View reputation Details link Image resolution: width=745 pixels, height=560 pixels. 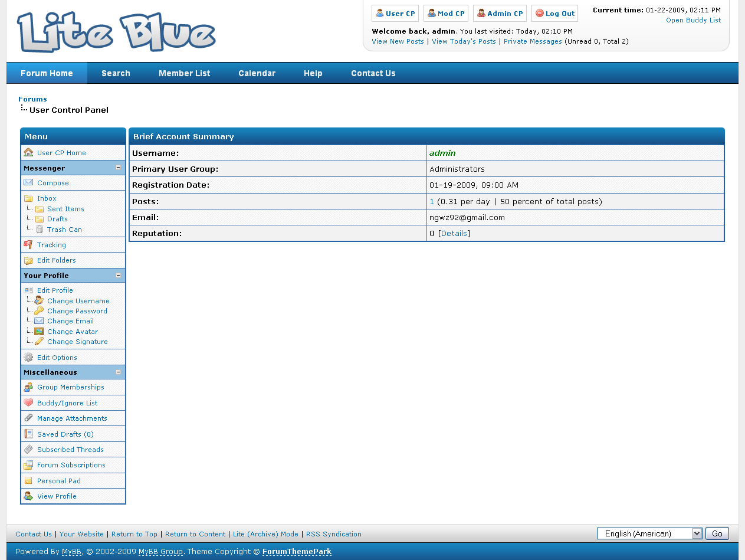pos(454,234)
